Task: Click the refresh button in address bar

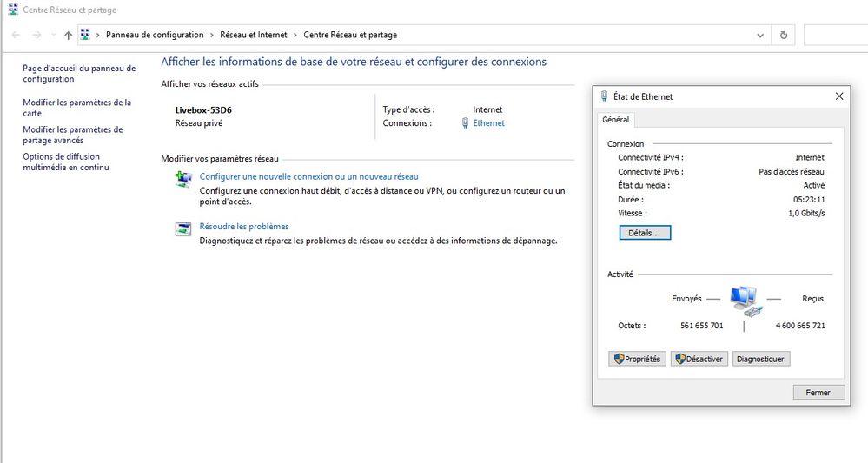Action: [x=784, y=35]
